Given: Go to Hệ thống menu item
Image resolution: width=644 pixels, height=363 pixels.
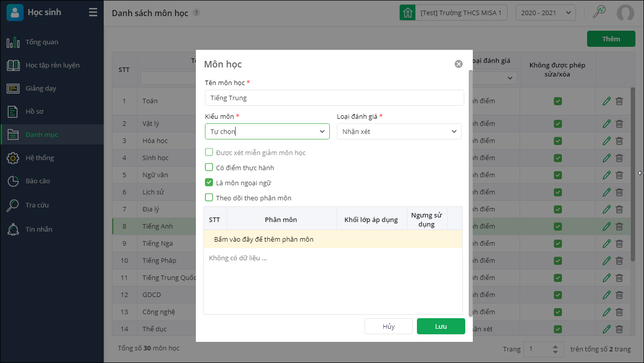Looking at the screenshot, I should 39,158.
